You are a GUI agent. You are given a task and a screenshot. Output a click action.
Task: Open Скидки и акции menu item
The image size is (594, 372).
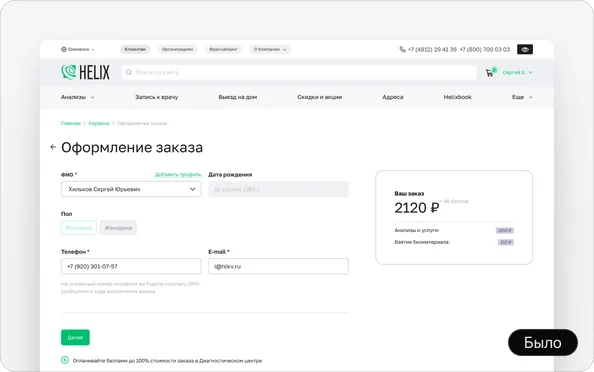[319, 97]
